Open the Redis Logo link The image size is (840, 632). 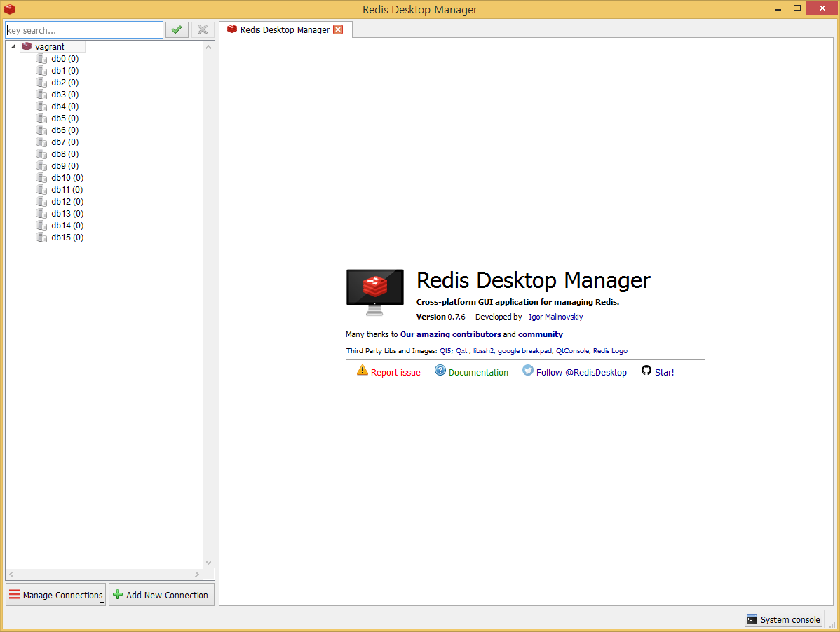click(610, 351)
